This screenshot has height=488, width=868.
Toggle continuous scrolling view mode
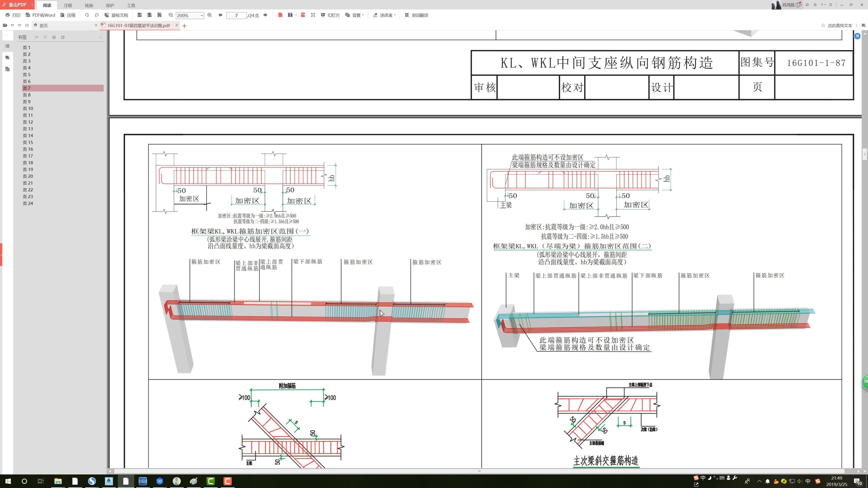point(303,15)
